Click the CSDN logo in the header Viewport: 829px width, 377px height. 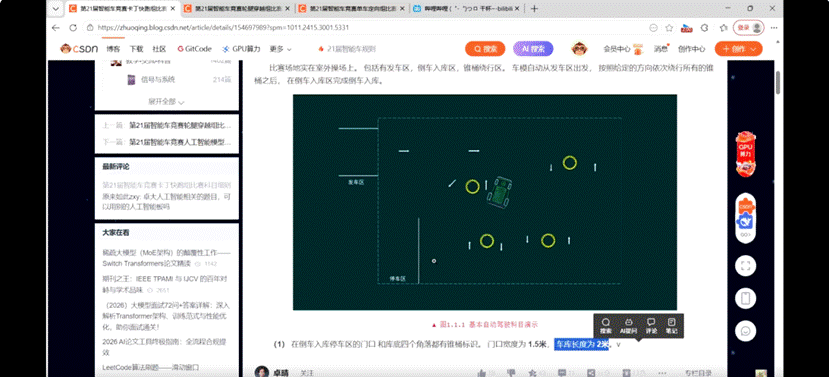[79, 49]
